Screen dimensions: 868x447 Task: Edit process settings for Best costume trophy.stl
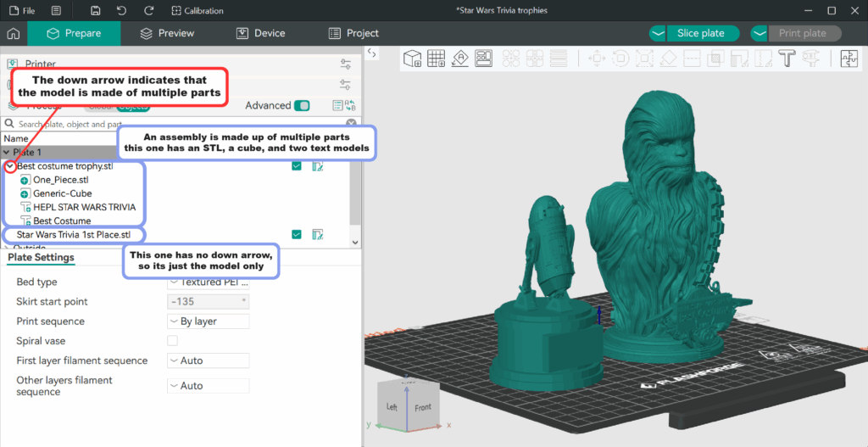pos(317,166)
